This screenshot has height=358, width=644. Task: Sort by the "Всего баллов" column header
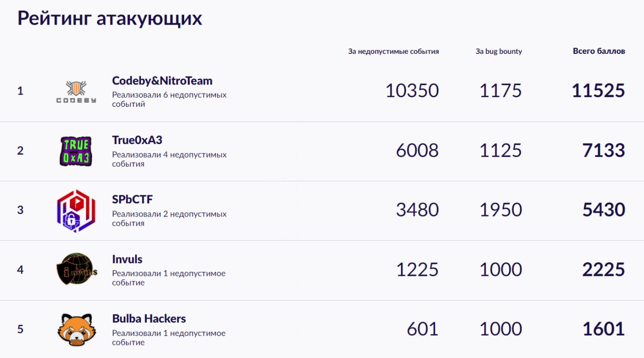pyautogui.click(x=599, y=51)
